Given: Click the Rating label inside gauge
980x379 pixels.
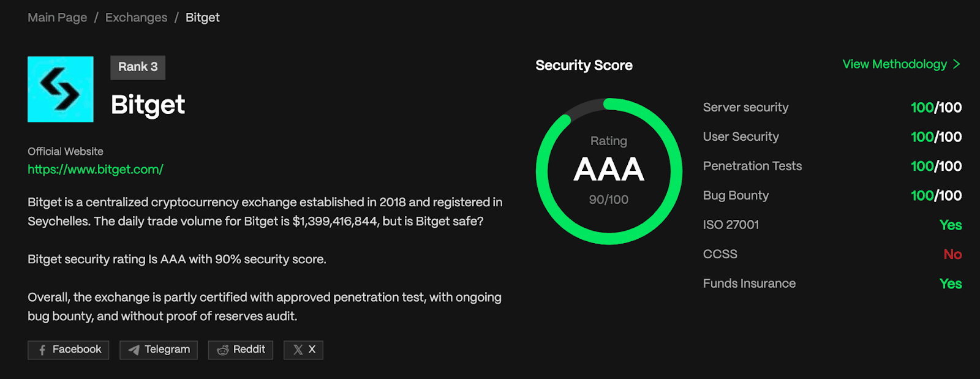Looking at the screenshot, I should pos(609,141).
